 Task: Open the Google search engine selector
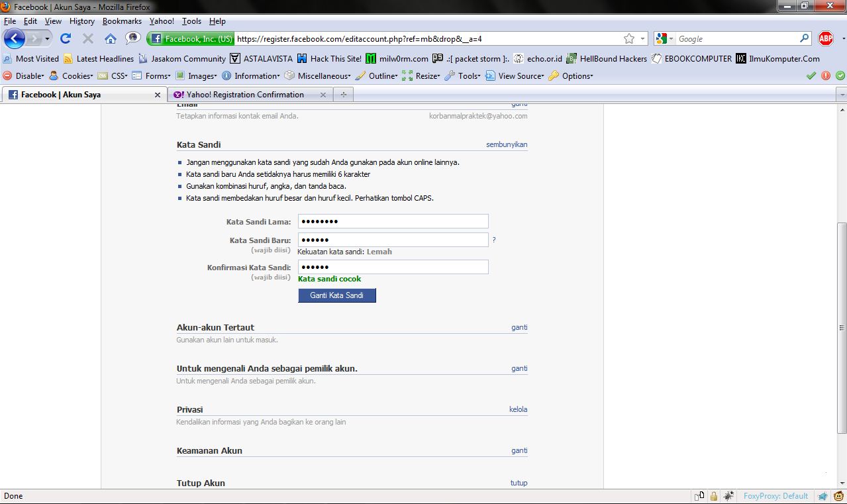click(664, 39)
